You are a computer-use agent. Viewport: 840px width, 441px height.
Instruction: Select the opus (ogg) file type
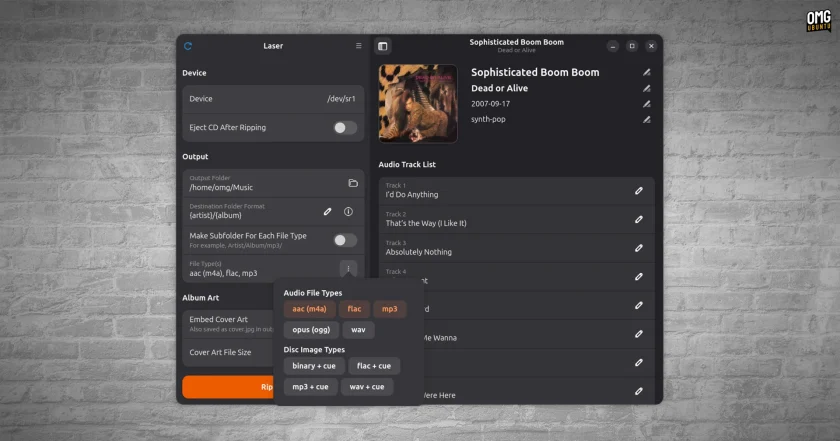pos(311,330)
